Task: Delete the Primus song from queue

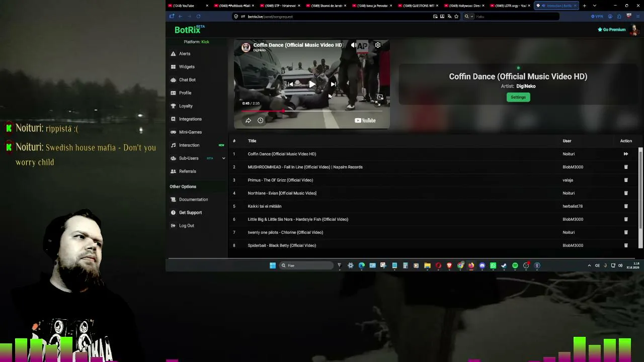Action: tap(626, 180)
